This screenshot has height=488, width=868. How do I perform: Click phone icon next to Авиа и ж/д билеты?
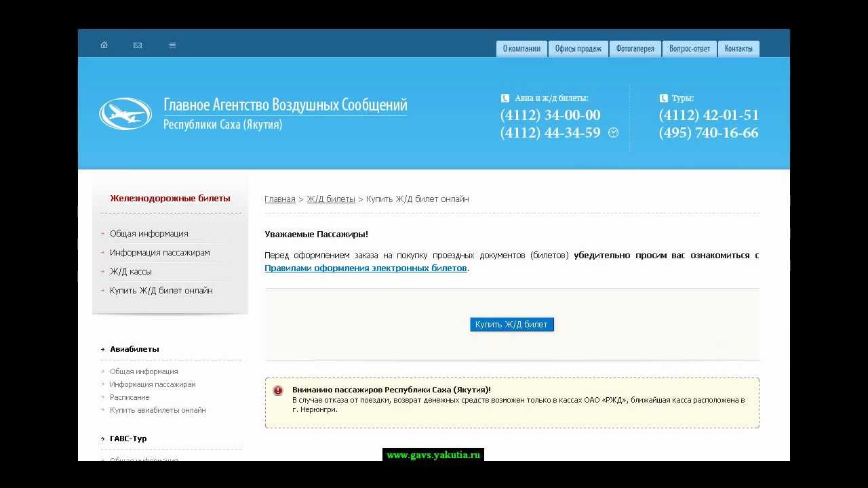point(505,98)
